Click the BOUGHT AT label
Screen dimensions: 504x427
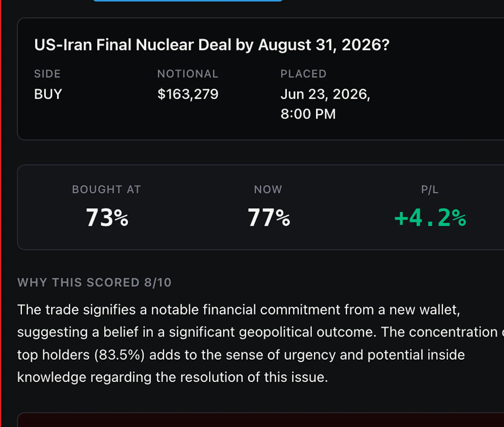click(x=106, y=189)
